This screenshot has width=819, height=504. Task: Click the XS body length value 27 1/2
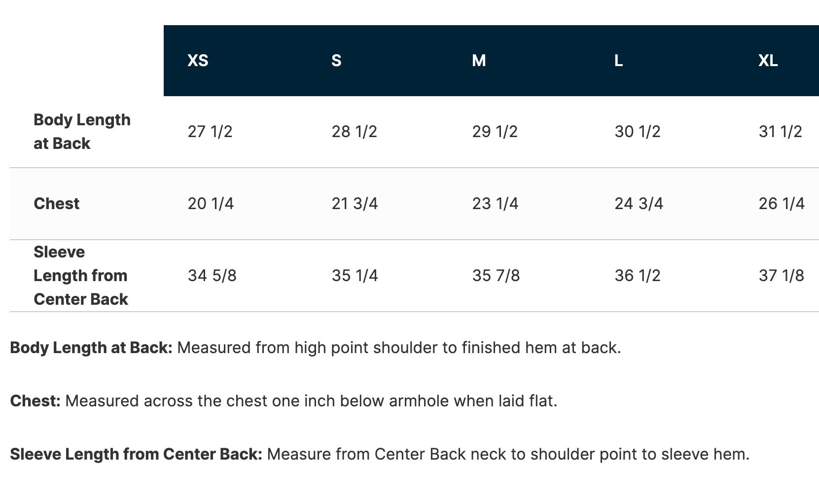[x=210, y=131]
